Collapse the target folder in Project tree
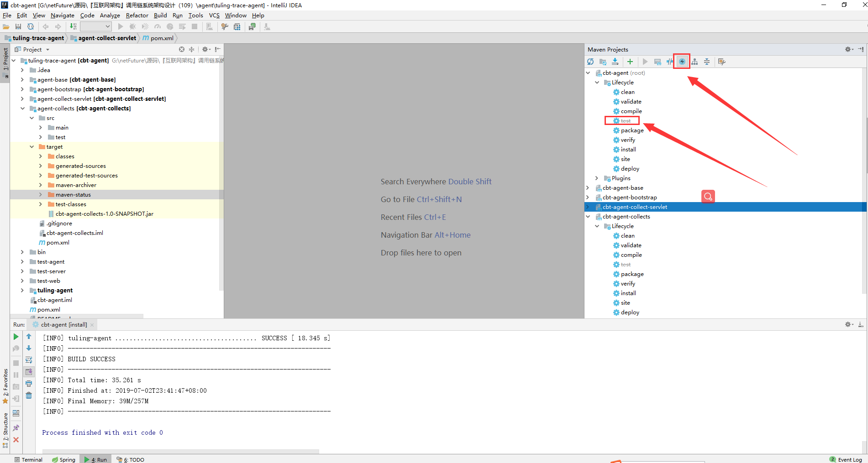The width and height of the screenshot is (868, 463). (x=32, y=147)
